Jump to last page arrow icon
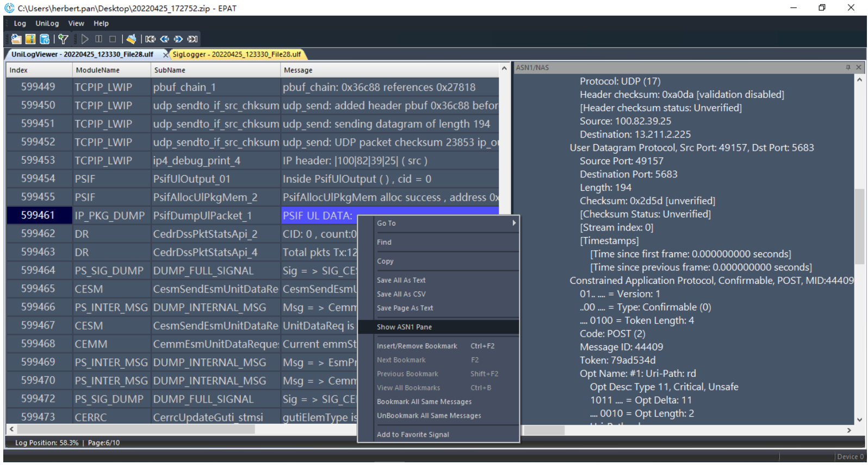 tap(192, 39)
